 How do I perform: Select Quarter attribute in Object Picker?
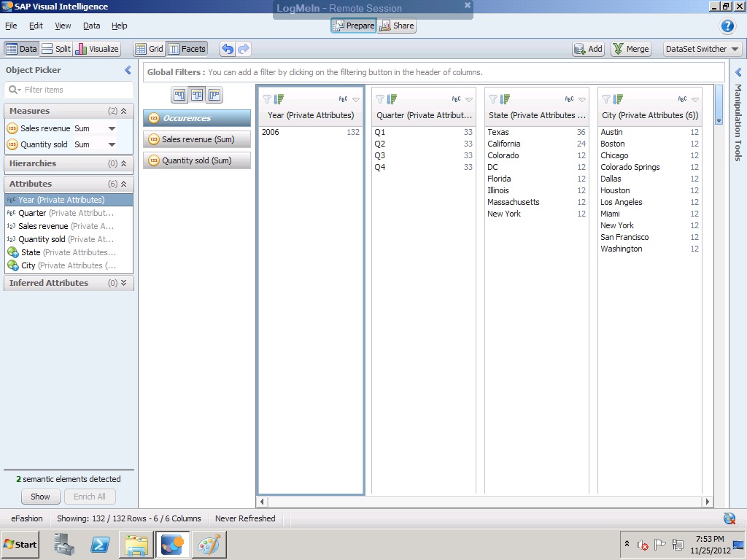pyautogui.click(x=69, y=213)
